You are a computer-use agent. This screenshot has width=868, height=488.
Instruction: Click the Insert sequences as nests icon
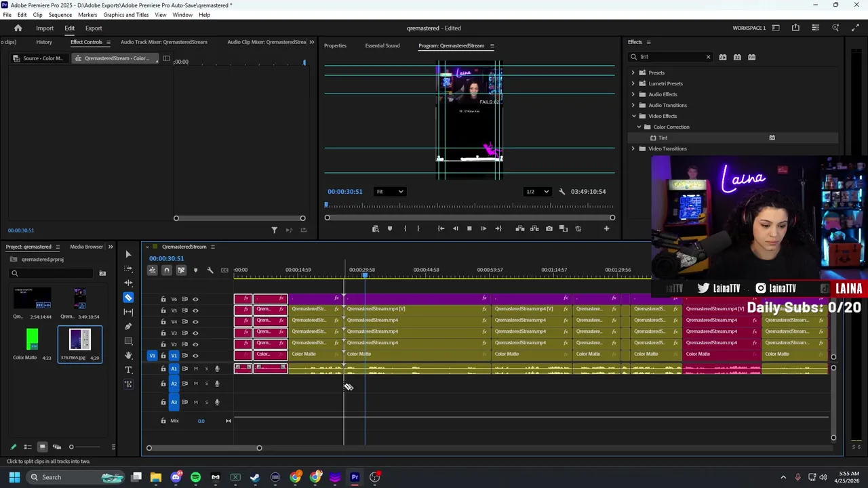(152, 270)
